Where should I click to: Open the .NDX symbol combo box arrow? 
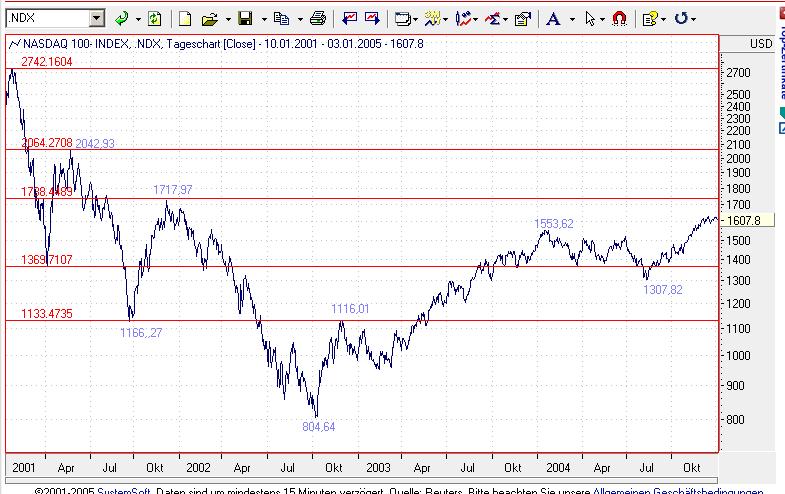97,19
